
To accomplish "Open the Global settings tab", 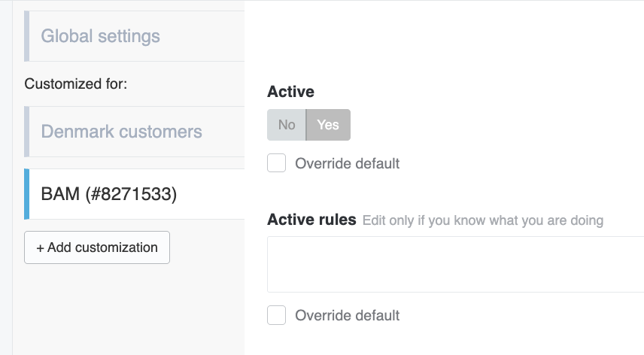I will coord(135,36).
